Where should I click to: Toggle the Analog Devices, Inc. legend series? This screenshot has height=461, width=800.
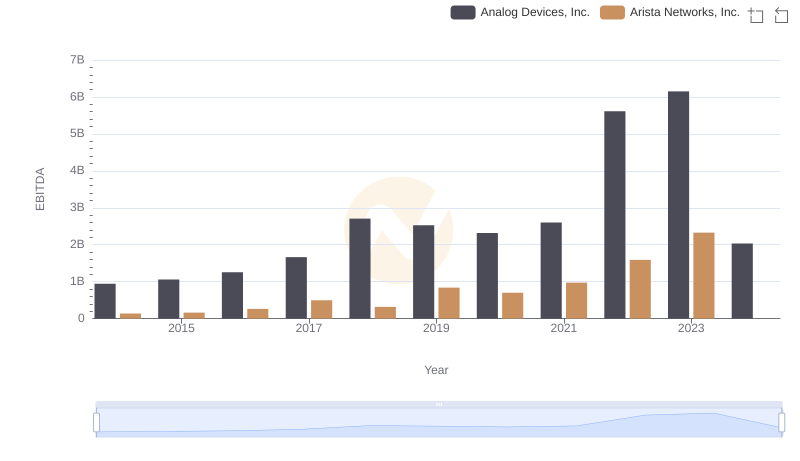click(x=520, y=12)
